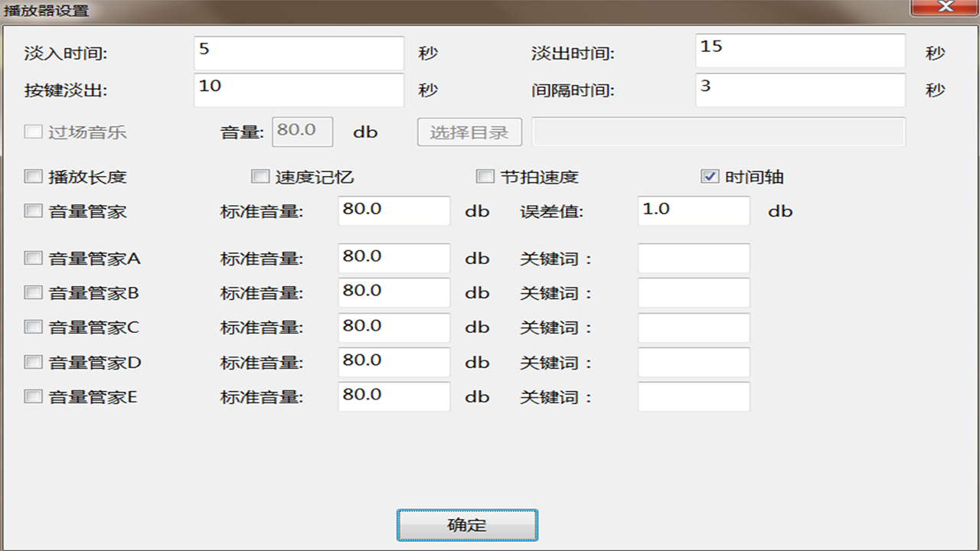Enable 音量管家A
The height and width of the screenshot is (551, 980).
pyautogui.click(x=33, y=258)
